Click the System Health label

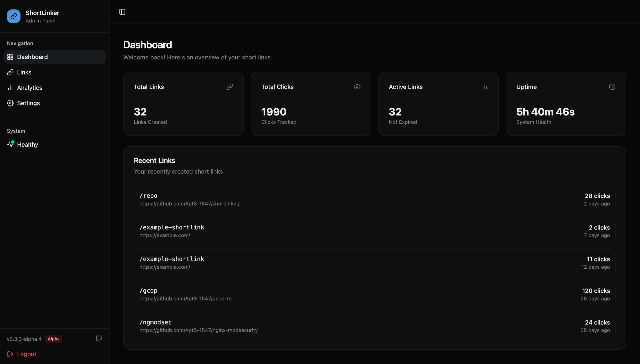point(534,122)
